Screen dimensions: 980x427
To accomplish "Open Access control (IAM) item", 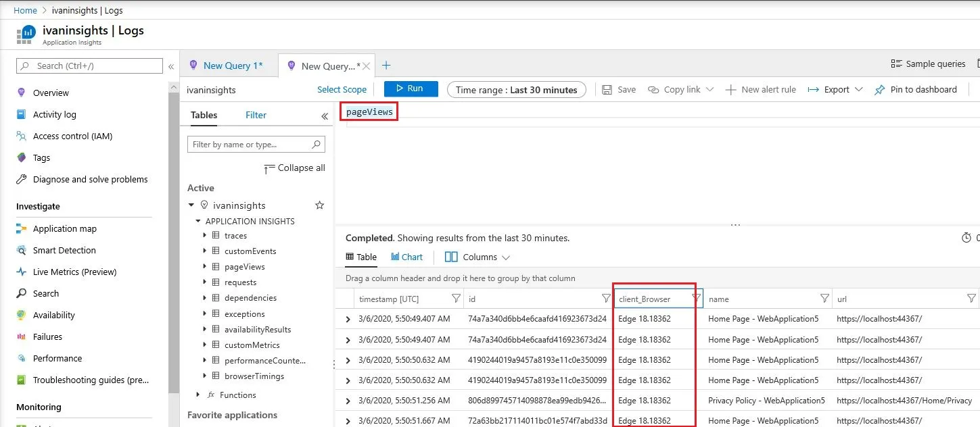I will 72,136.
